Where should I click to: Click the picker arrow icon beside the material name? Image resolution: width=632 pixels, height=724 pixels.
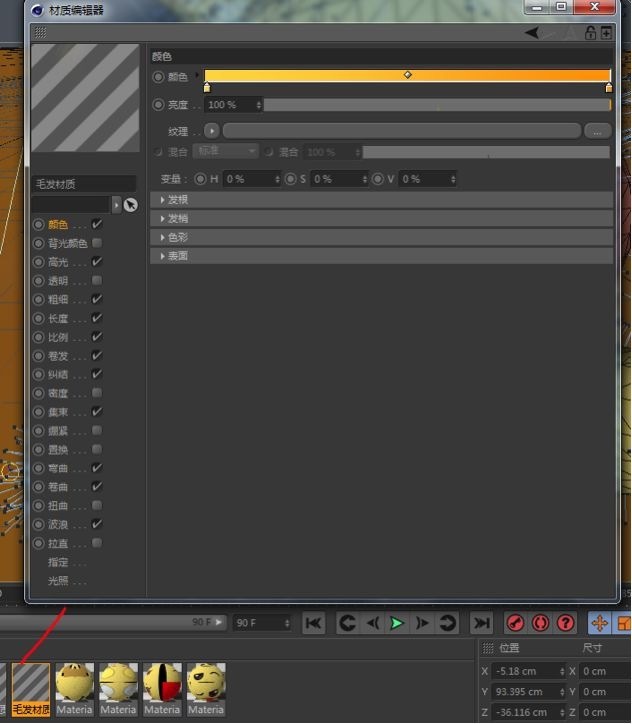pyautogui.click(x=130, y=205)
